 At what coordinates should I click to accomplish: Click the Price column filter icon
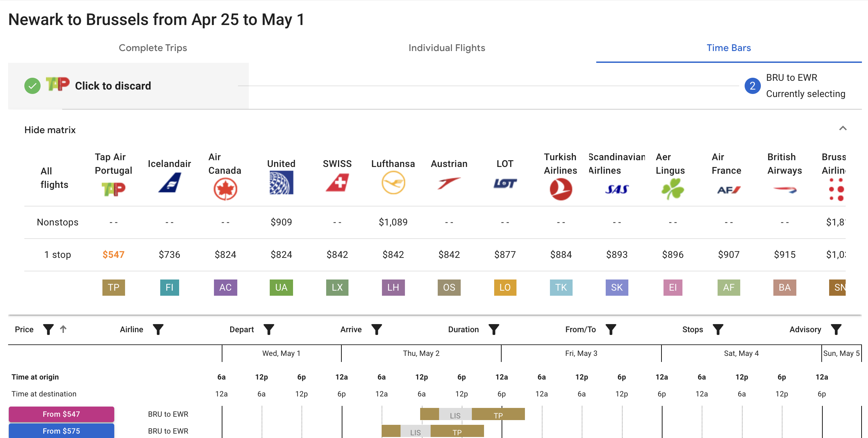pyautogui.click(x=48, y=329)
